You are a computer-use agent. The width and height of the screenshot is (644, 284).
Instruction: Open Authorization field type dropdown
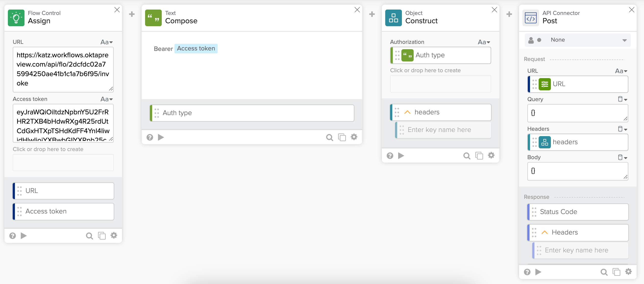tap(484, 42)
